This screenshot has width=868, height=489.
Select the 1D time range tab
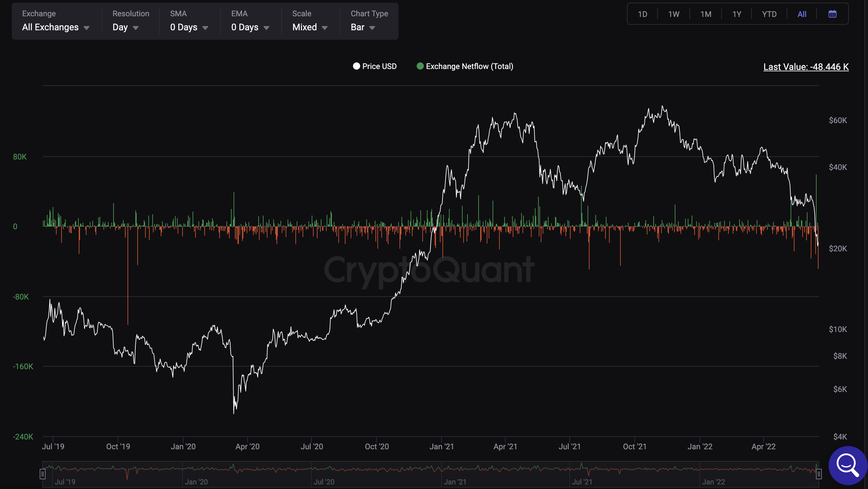[x=642, y=14]
